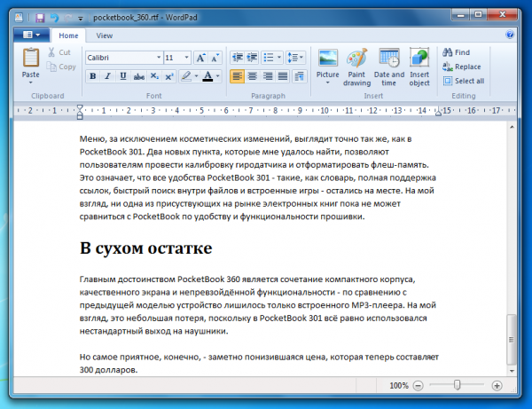Screen dimensions: 532x409
Task: Toggle Underline formatting
Action: point(123,76)
